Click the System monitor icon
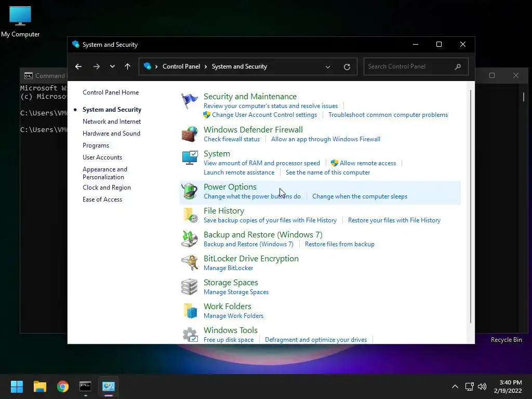The image size is (532, 399). [189, 158]
